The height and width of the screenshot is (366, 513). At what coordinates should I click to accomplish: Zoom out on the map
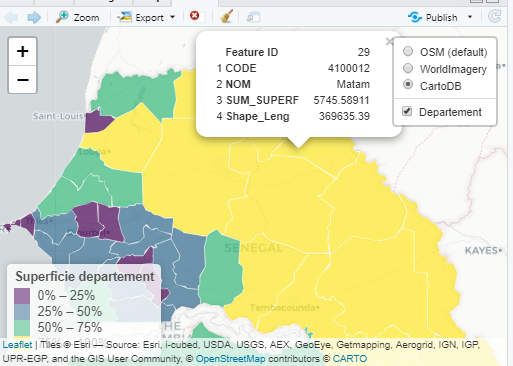coord(23,80)
